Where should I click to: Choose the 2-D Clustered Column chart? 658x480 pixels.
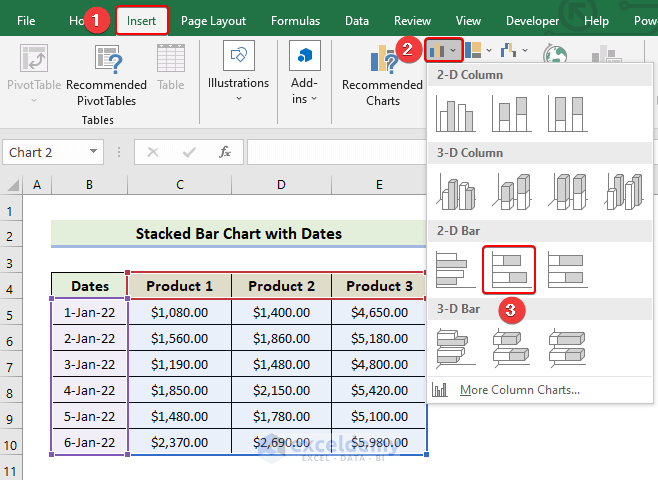[x=456, y=114]
